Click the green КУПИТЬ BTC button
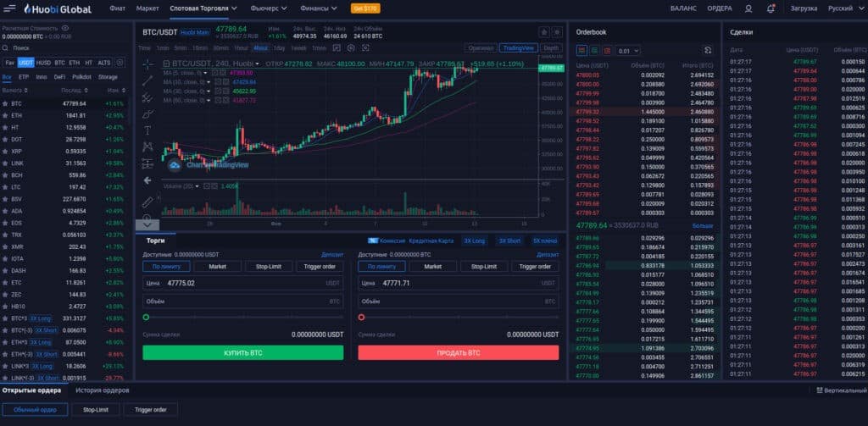868x426 pixels. pyautogui.click(x=242, y=352)
